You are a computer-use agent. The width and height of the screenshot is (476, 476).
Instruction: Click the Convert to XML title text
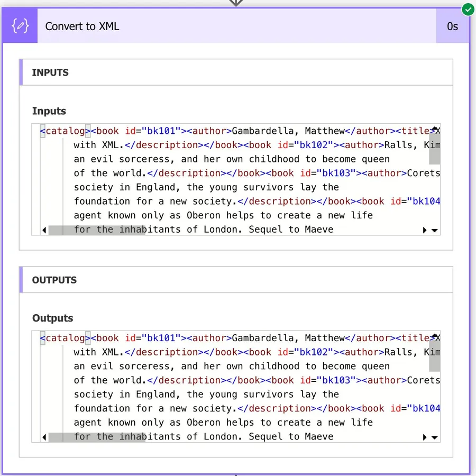(x=82, y=26)
